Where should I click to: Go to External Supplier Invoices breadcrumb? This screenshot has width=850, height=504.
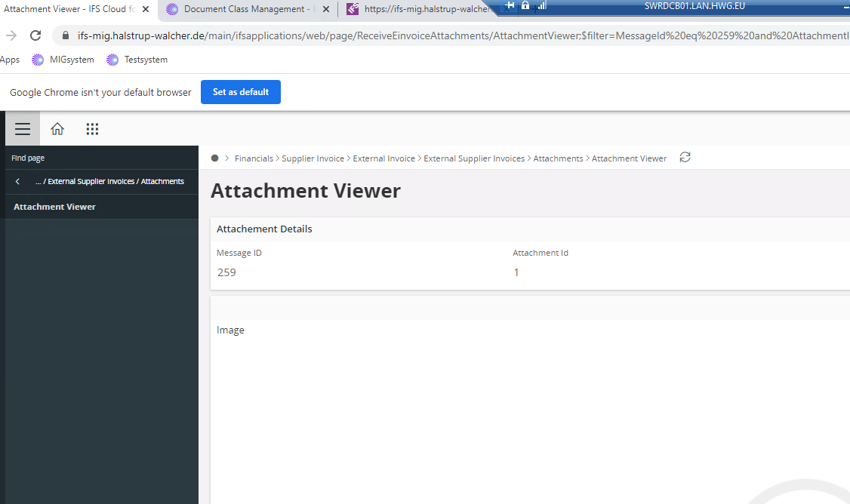point(474,158)
